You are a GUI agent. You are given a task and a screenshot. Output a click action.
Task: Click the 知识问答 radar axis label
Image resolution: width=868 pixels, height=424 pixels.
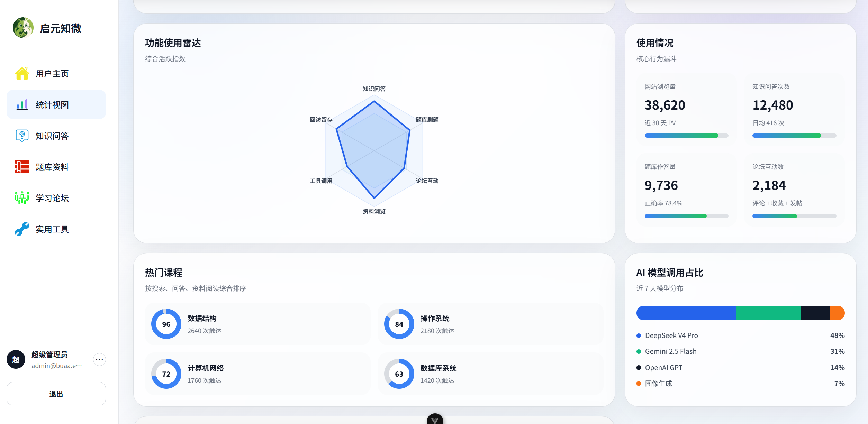coord(374,89)
